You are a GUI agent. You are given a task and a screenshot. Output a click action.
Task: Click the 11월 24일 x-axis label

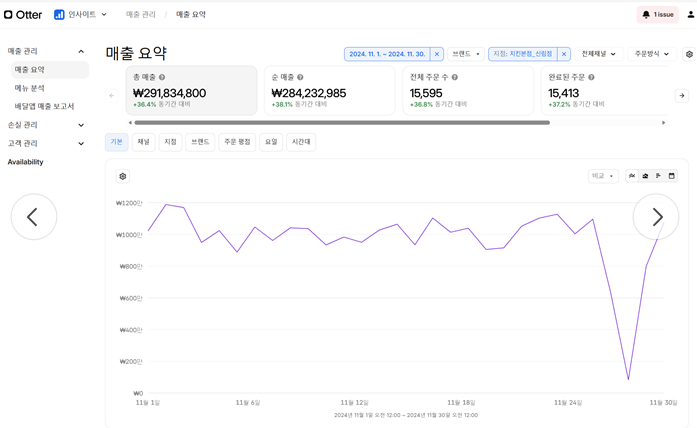(x=568, y=403)
